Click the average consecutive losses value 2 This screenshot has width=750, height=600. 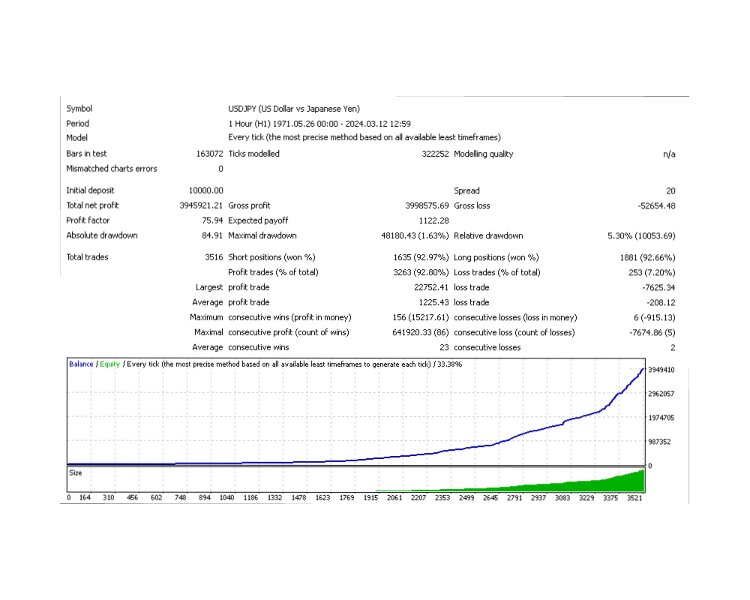[x=673, y=348]
